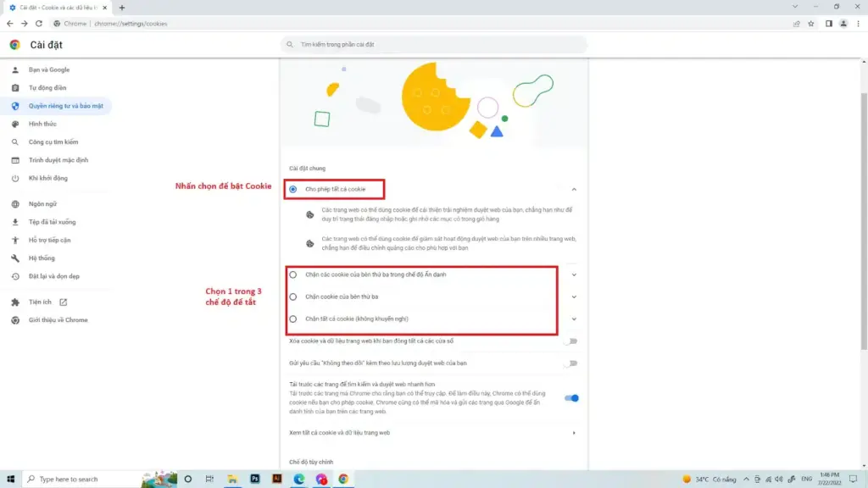Image resolution: width=868 pixels, height=488 pixels.
Task: Click the vertical page scrollbar
Action: point(864,221)
